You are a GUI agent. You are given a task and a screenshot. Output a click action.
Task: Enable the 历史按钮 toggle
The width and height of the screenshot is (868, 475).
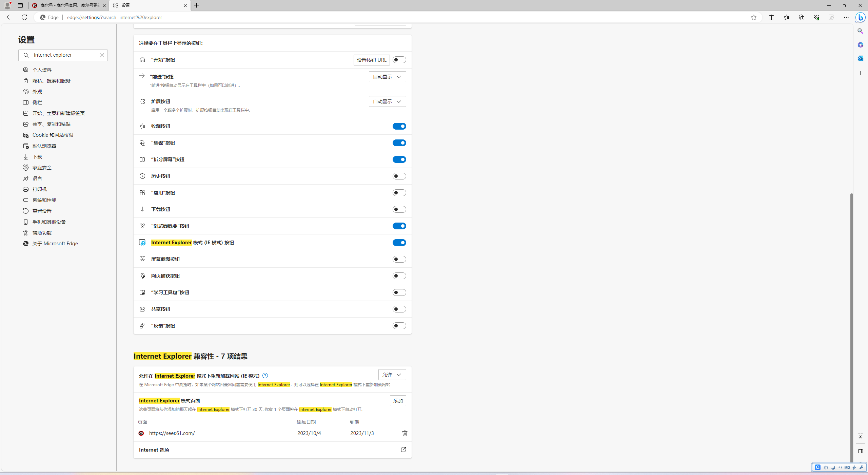point(399,176)
